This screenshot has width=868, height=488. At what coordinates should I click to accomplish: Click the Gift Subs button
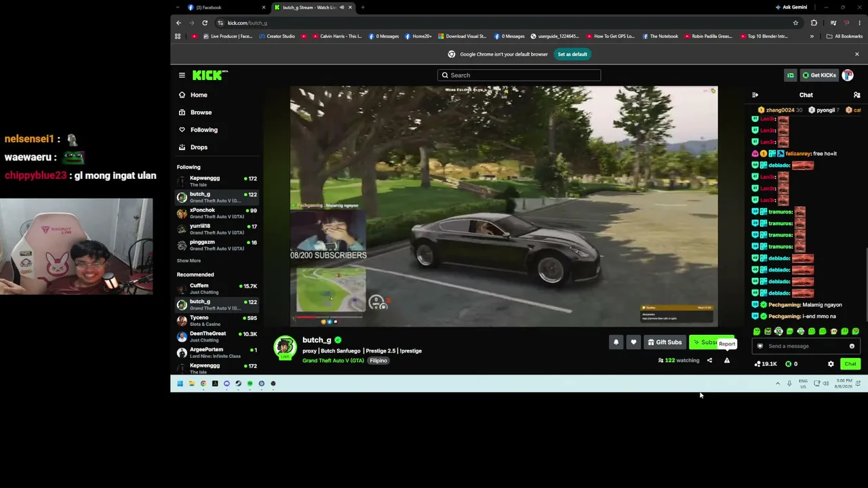pyautogui.click(x=665, y=342)
